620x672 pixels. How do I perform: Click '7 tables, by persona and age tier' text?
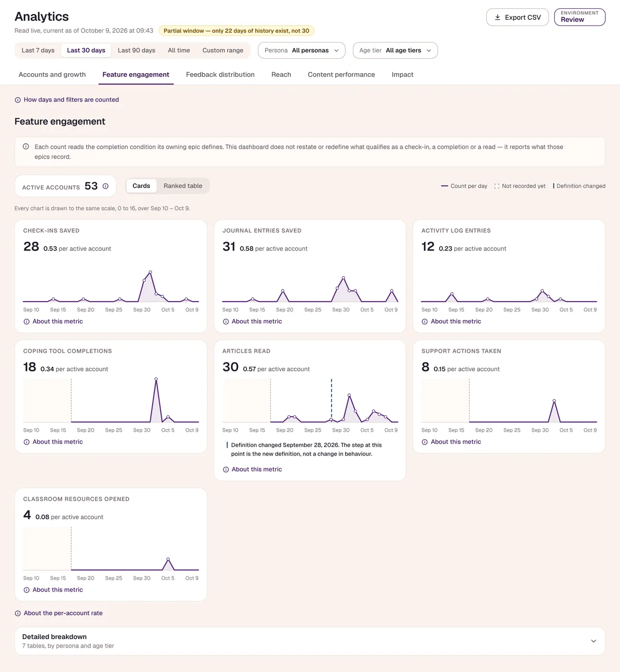click(68, 646)
